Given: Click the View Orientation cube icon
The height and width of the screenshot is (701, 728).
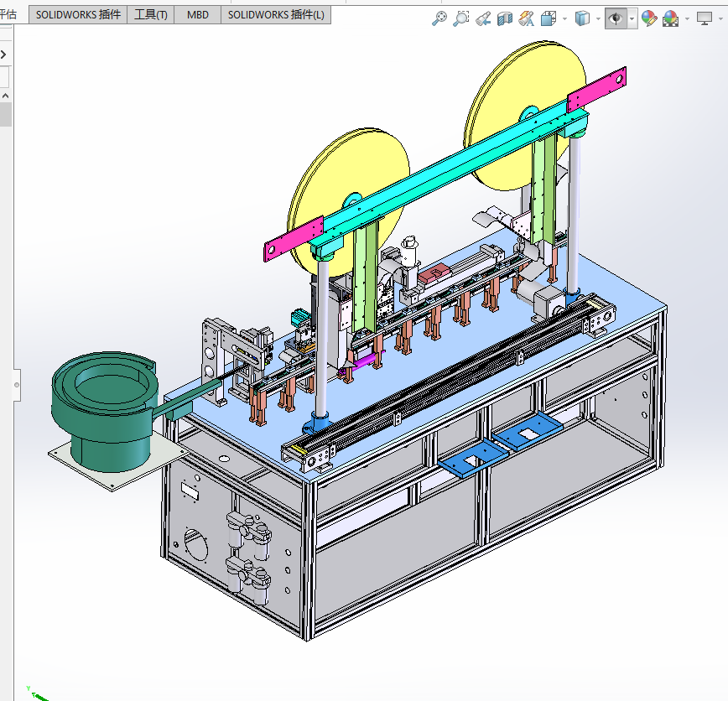Looking at the screenshot, I should (x=549, y=18).
